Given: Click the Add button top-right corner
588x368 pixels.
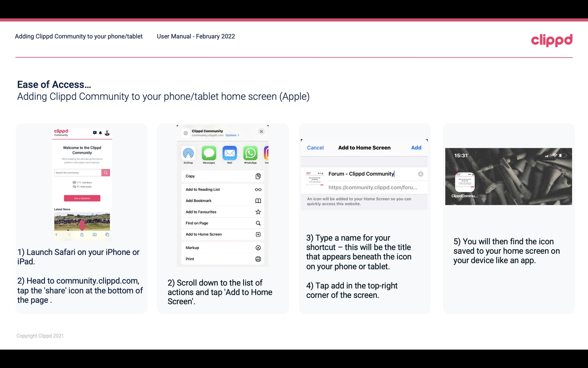Looking at the screenshot, I should (416, 148).
